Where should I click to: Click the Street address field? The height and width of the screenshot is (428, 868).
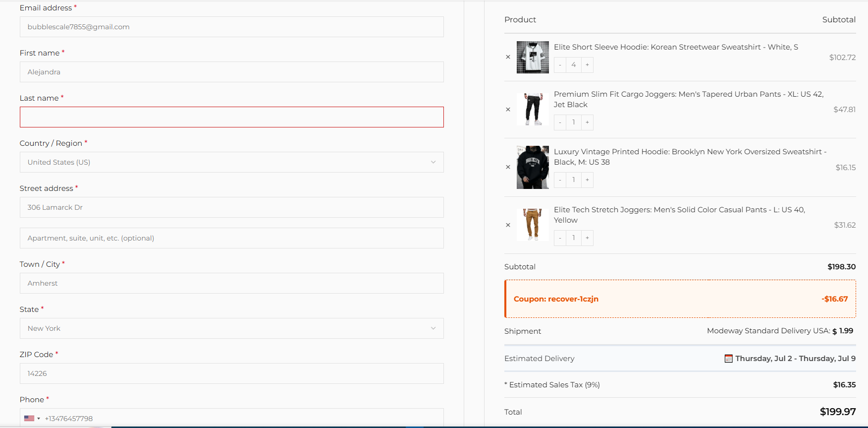click(231, 207)
